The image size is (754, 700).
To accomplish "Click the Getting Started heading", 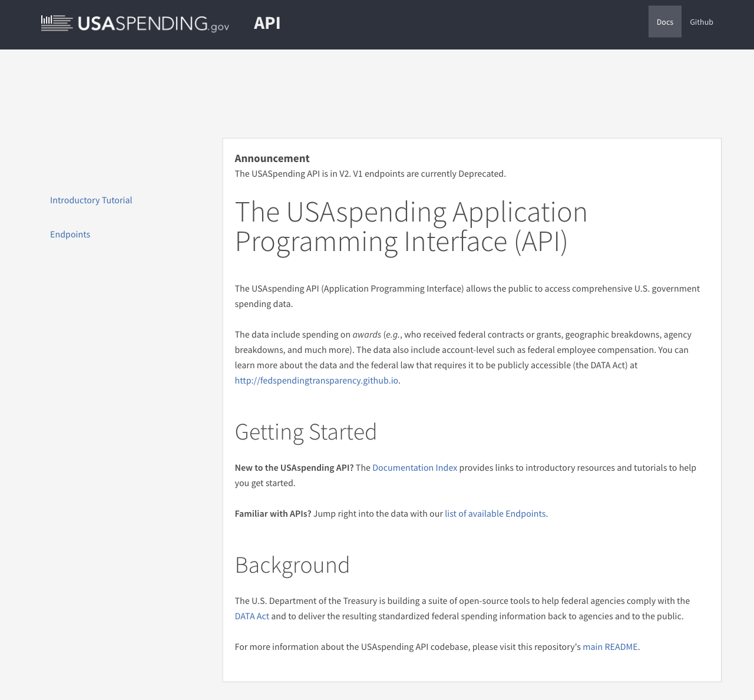I will click(x=306, y=432).
